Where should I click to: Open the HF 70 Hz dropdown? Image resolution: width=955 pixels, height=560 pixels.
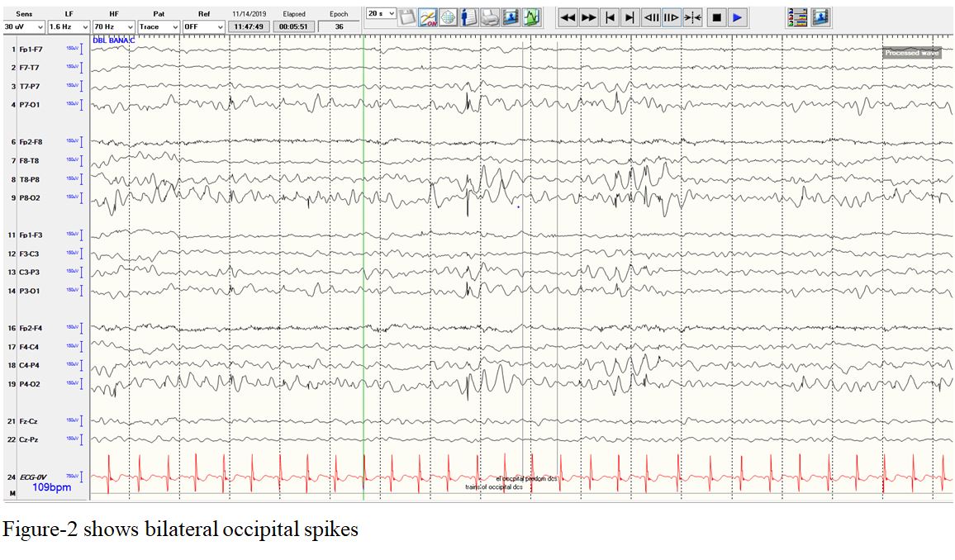pyautogui.click(x=113, y=27)
